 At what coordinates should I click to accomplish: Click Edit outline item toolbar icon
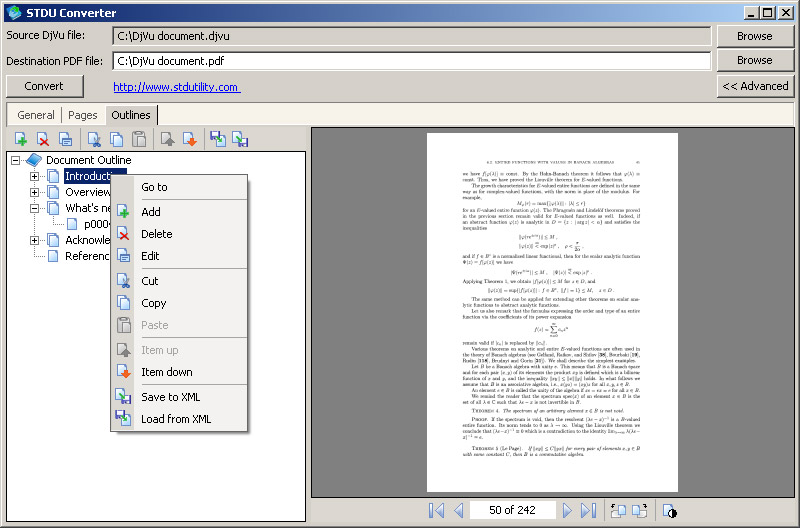(x=65, y=139)
